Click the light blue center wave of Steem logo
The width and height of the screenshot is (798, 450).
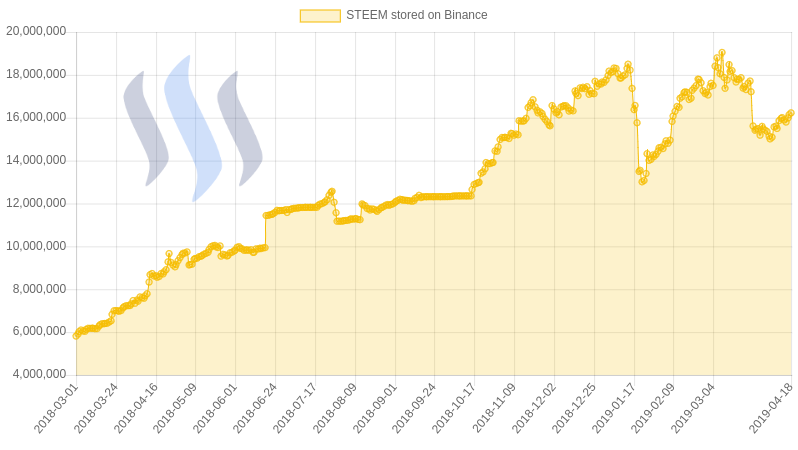point(192,128)
